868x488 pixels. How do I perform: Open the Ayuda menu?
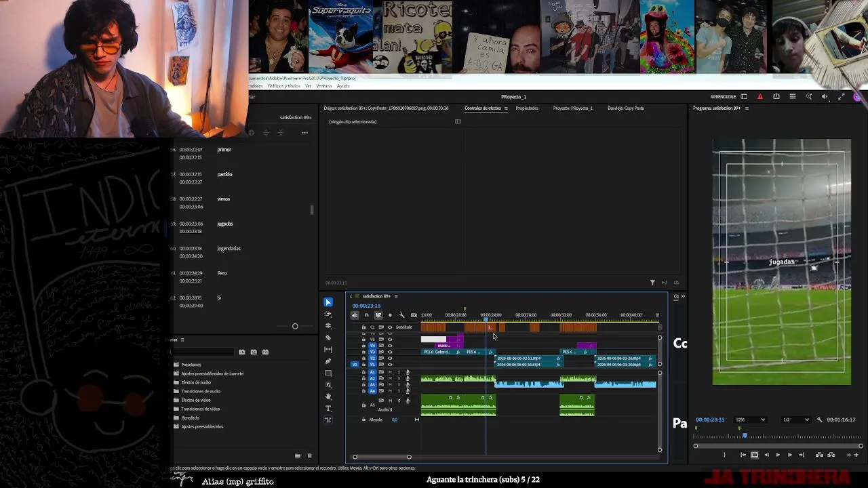point(343,86)
